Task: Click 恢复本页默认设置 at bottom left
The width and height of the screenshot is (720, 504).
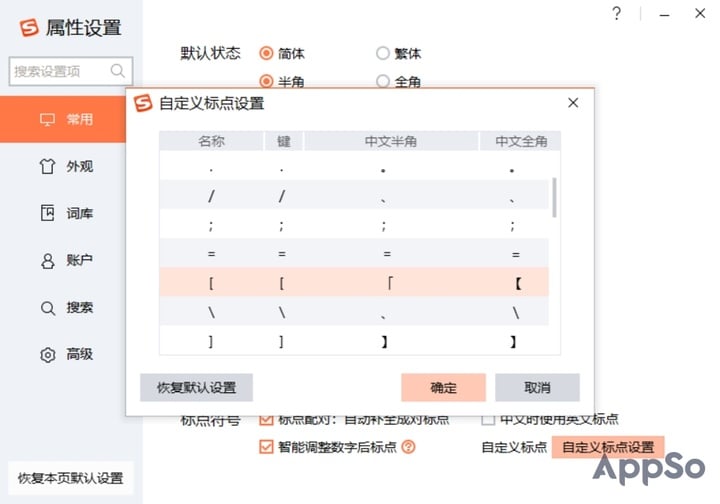Action: pos(69,478)
